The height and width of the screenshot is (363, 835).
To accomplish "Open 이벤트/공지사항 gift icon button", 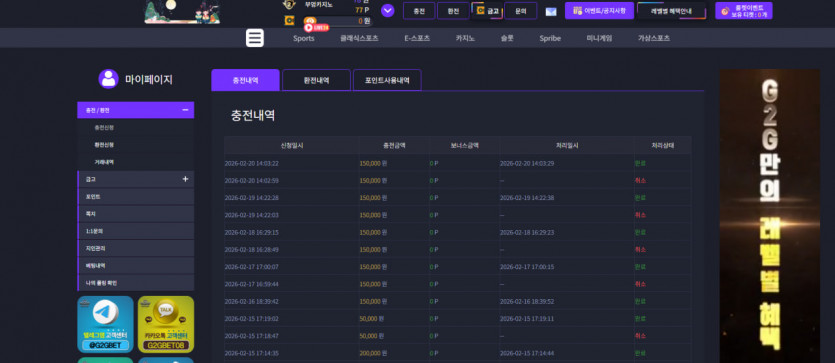I will click(599, 11).
